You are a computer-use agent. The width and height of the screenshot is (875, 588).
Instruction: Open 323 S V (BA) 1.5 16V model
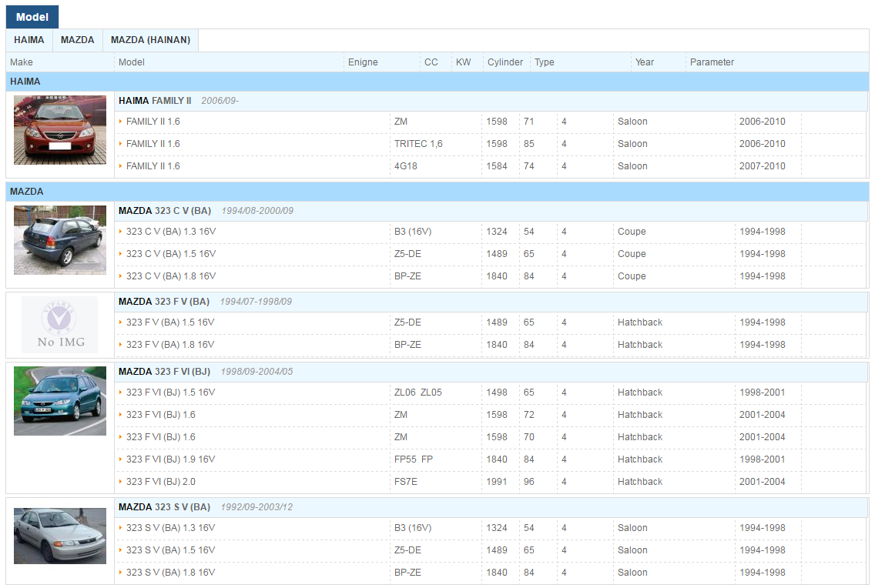(x=171, y=550)
